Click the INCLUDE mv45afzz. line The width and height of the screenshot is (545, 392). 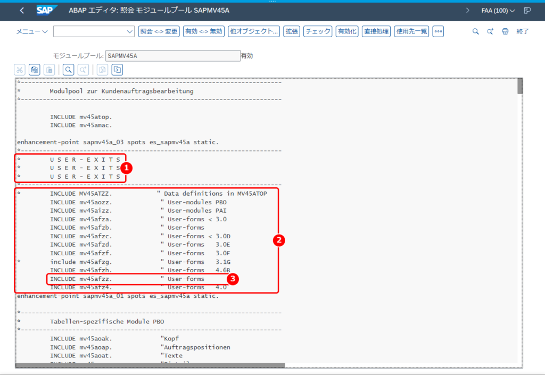[81, 279]
